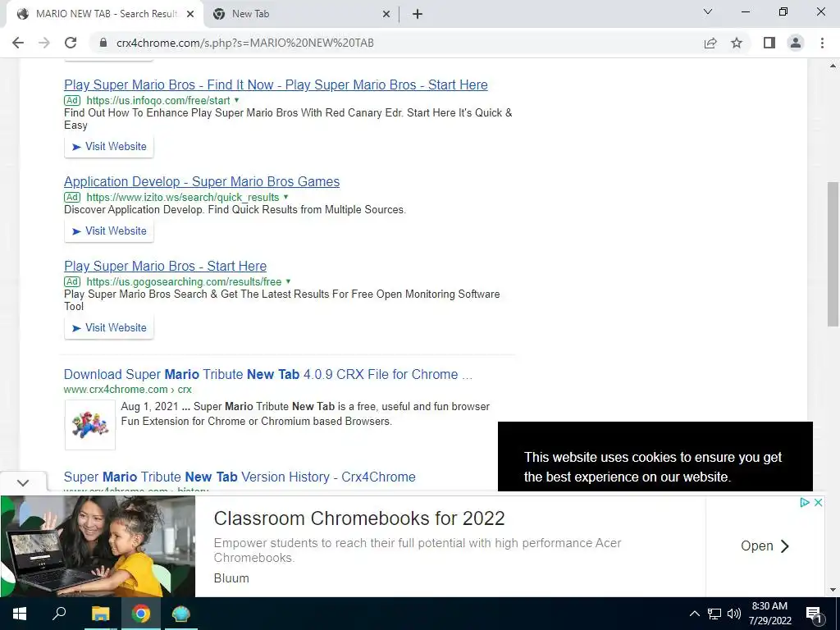This screenshot has width=840, height=630.
Task: Open 'Application Develop - Super Mario Bros Games' link
Action: [x=202, y=181]
